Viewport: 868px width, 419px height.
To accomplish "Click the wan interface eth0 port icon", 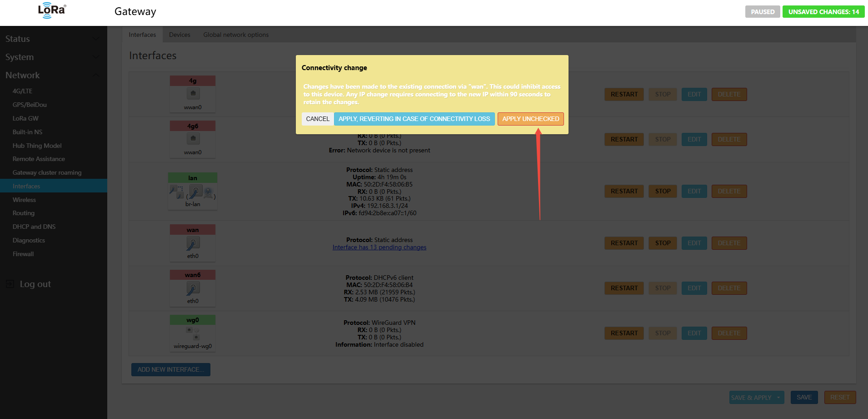I will pyautogui.click(x=193, y=243).
